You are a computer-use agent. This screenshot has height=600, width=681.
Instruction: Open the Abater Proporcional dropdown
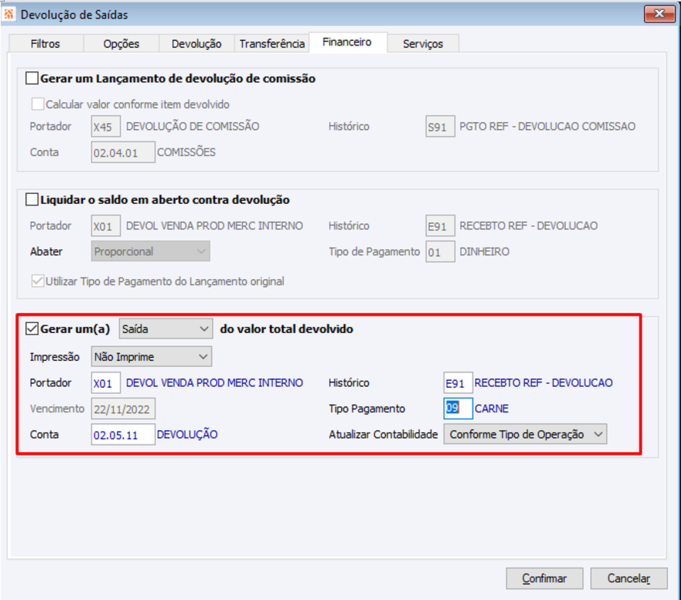click(x=150, y=251)
